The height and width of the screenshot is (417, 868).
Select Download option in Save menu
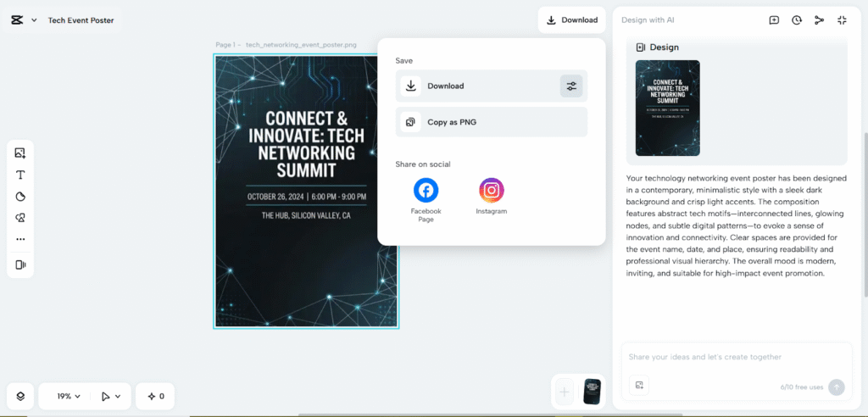click(475, 86)
